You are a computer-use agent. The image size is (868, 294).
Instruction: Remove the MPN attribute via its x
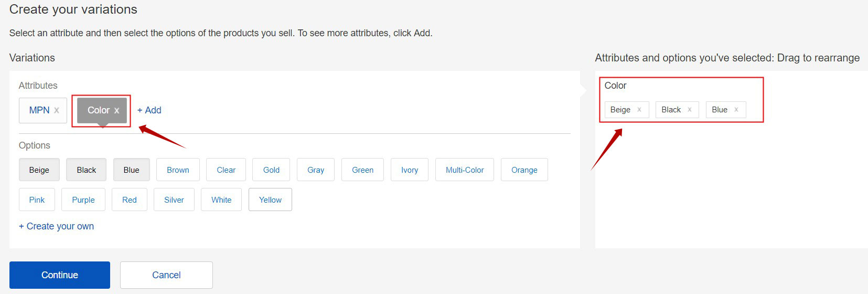click(x=57, y=110)
